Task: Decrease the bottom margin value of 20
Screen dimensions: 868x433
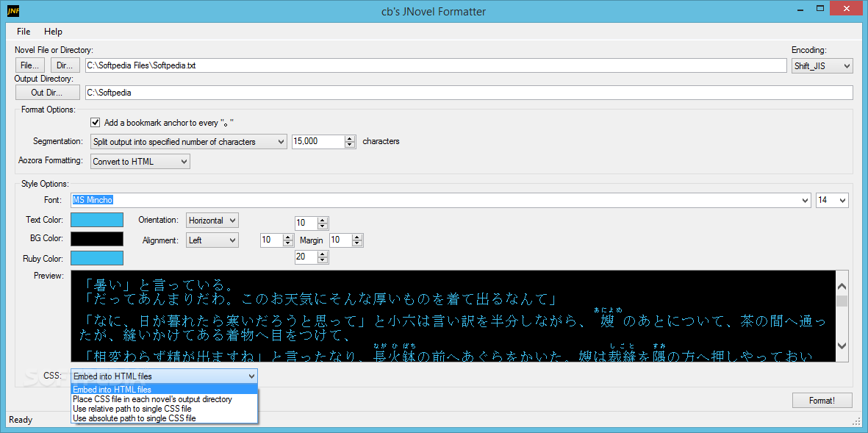Action: click(x=323, y=260)
